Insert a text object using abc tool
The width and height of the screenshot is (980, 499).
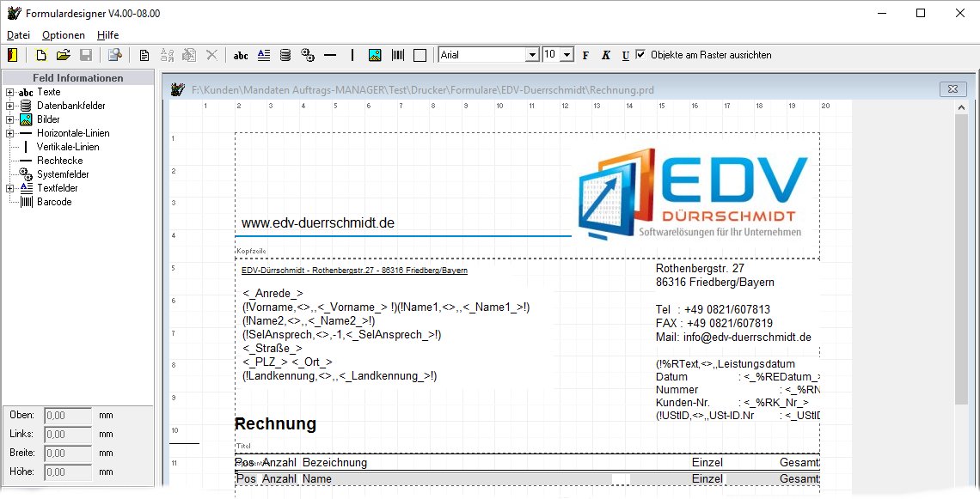click(241, 55)
